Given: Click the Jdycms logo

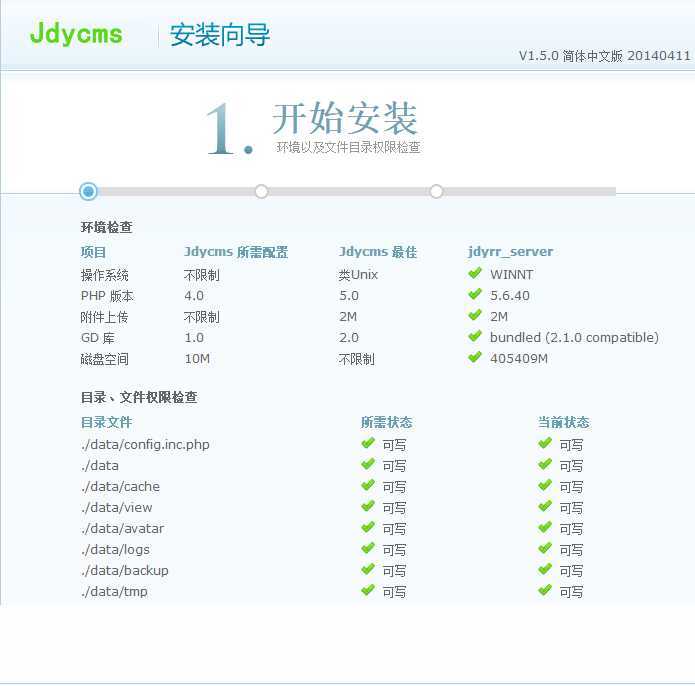Looking at the screenshot, I should click(76, 34).
